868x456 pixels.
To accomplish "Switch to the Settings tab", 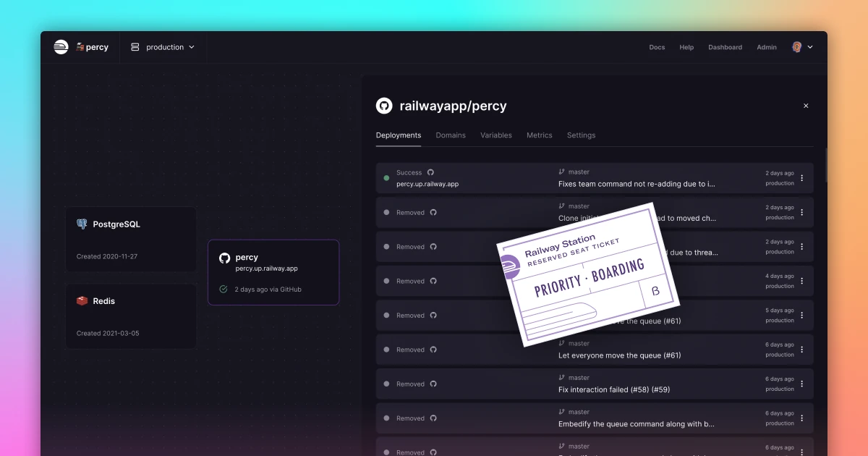I will point(582,135).
